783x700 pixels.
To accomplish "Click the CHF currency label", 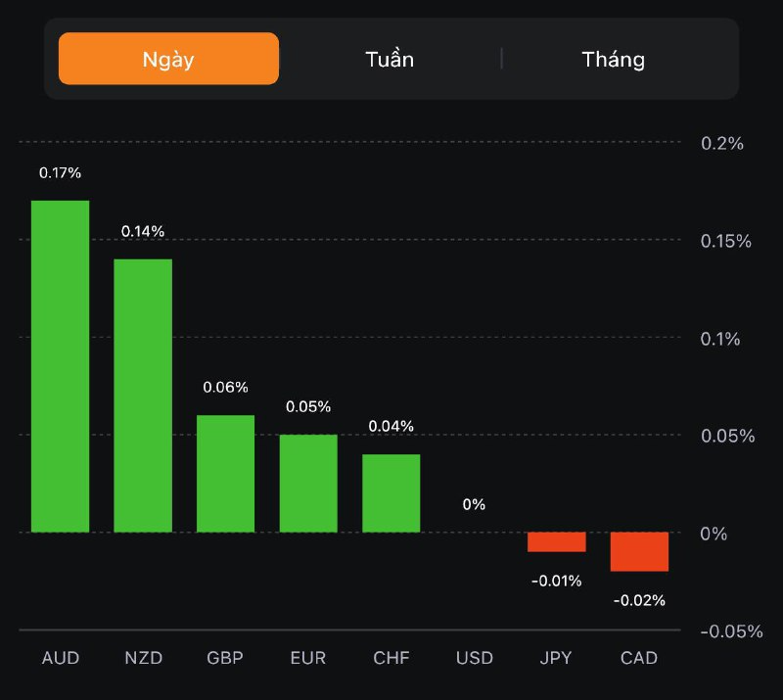I will (x=391, y=658).
